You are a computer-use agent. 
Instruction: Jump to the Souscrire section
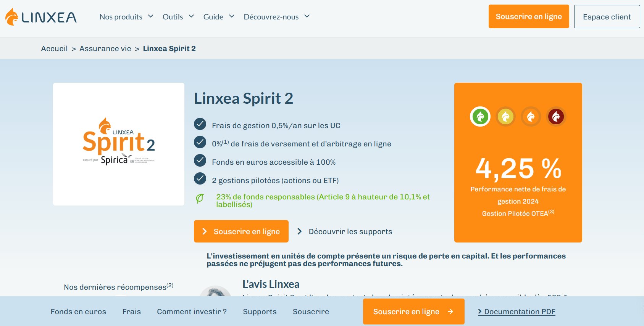click(311, 312)
